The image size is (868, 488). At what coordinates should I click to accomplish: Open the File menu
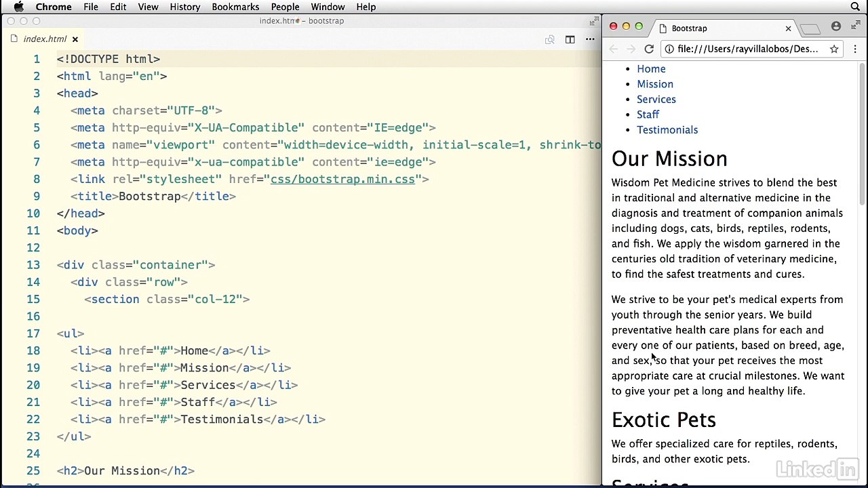[x=91, y=7]
